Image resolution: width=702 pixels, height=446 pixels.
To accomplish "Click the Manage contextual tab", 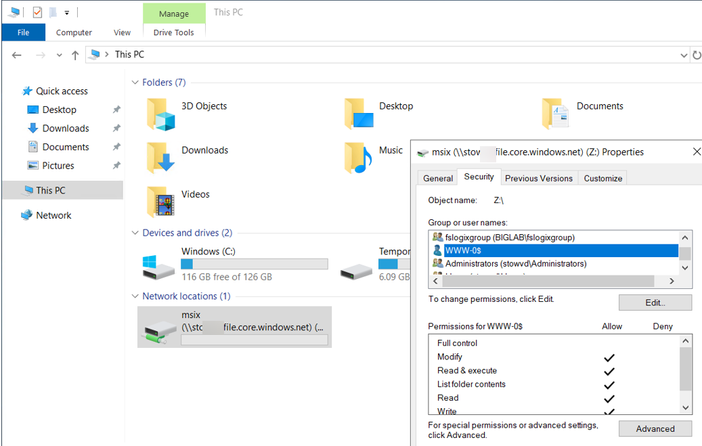I will [x=174, y=14].
